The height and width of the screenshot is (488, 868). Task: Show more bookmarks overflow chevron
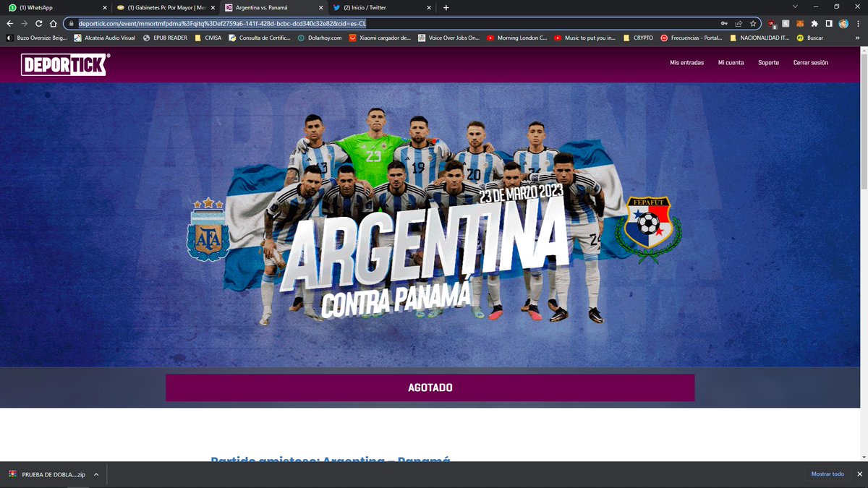point(859,38)
